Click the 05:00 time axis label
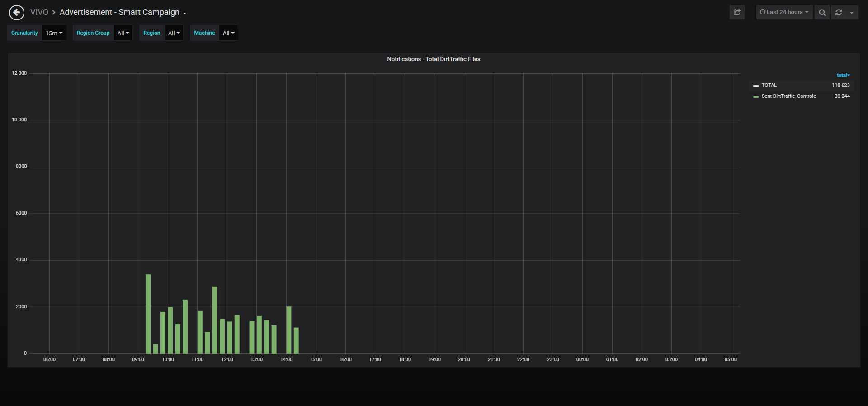Screen dimensions: 868x406 [x=731, y=359]
